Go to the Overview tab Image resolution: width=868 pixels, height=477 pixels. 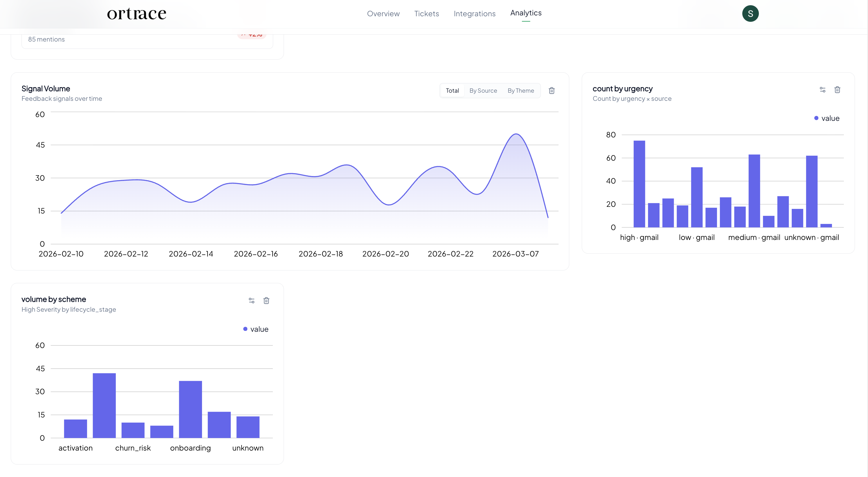point(383,13)
